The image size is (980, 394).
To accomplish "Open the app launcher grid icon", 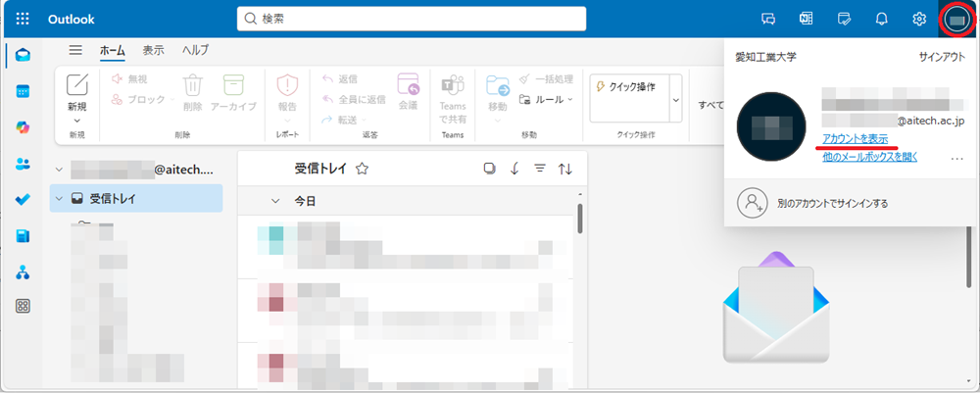I will [x=23, y=19].
